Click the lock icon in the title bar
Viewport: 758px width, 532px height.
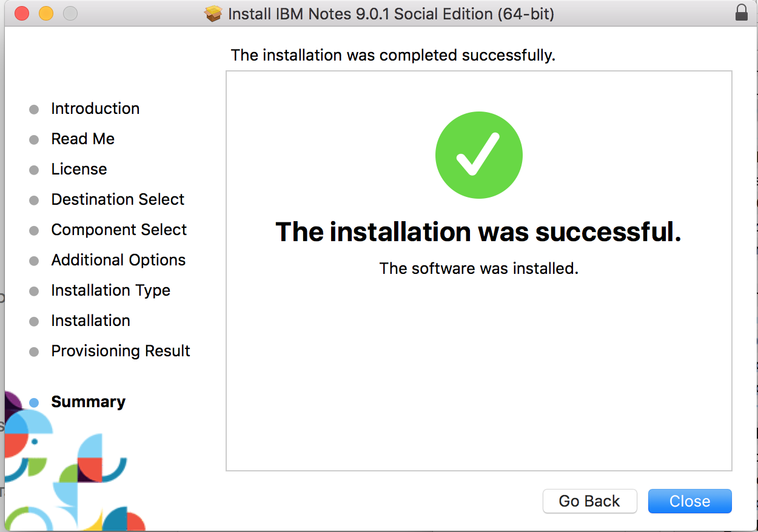point(741,13)
